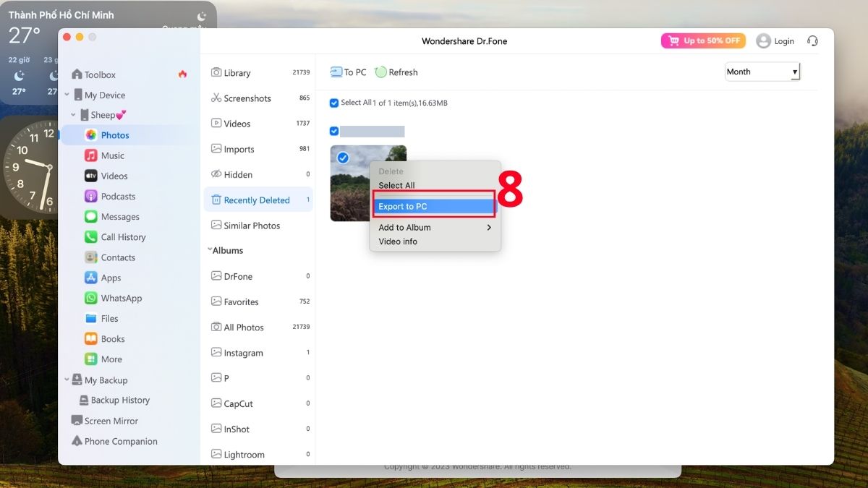Viewport: 868px width, 488px height.
Task: Choose Add to Album in context menu
Action: (x=404, y=227)
